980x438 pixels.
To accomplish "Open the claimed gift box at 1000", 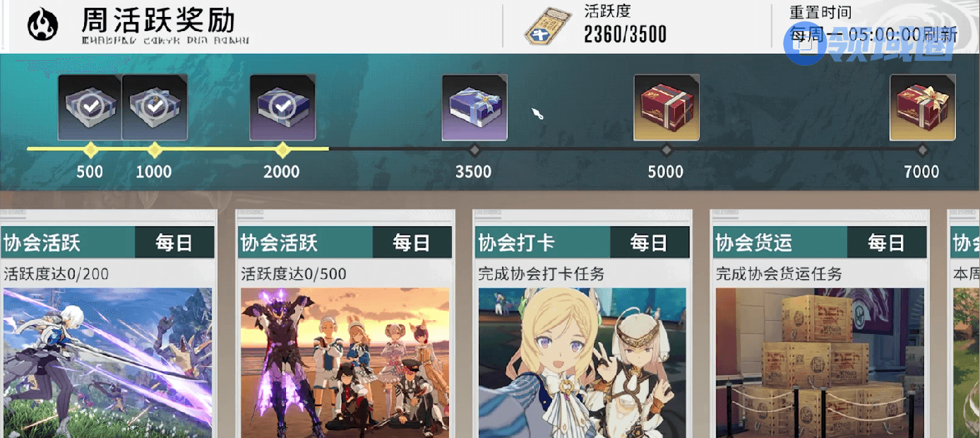I will coord(155,107).
